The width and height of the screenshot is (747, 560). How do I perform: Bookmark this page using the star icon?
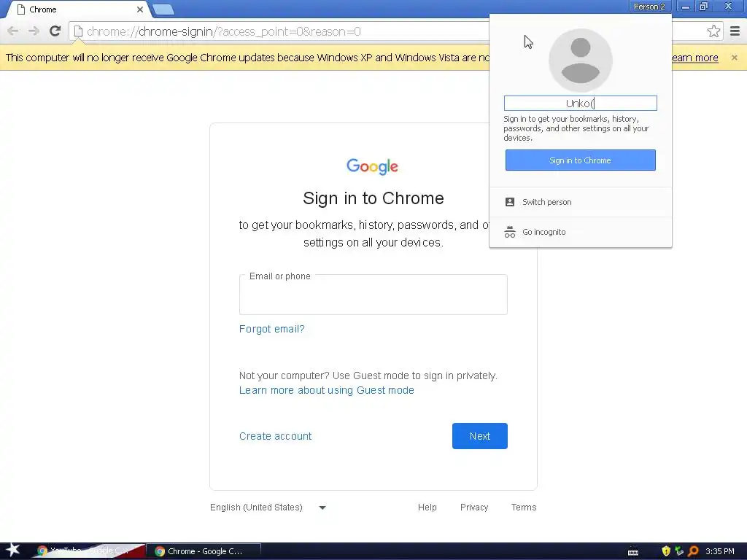[713, 31]
